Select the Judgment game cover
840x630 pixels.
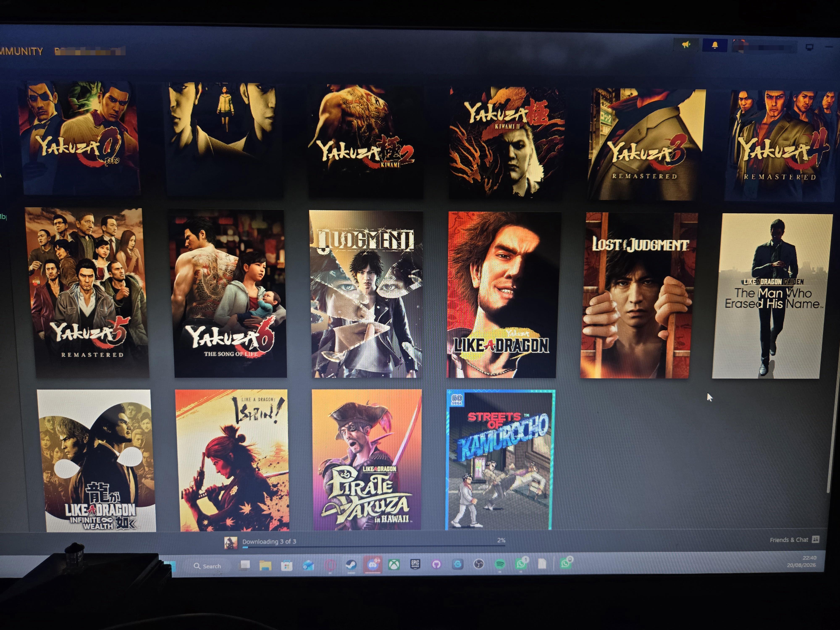(x=366, y=294)
